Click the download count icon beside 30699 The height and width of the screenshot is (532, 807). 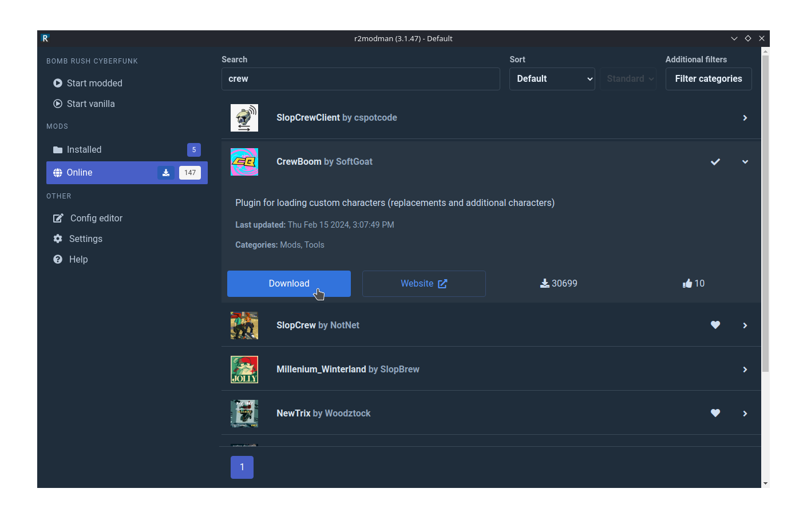click(545, 283)
